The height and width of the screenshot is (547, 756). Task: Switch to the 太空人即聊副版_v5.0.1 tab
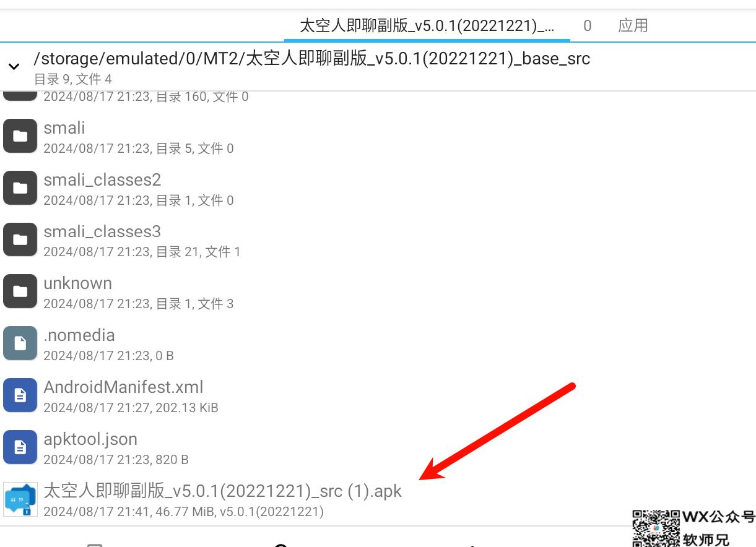point(427,25)
